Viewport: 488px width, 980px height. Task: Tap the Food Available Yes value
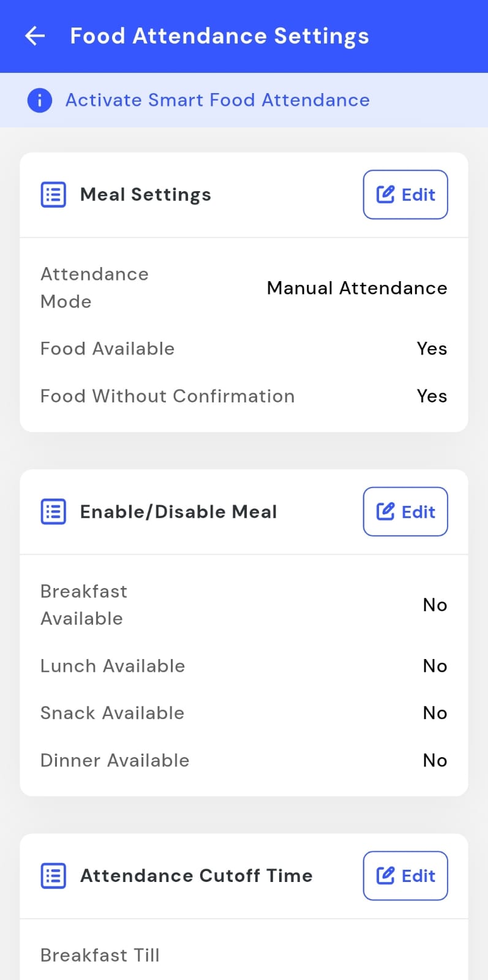(432, 349)
